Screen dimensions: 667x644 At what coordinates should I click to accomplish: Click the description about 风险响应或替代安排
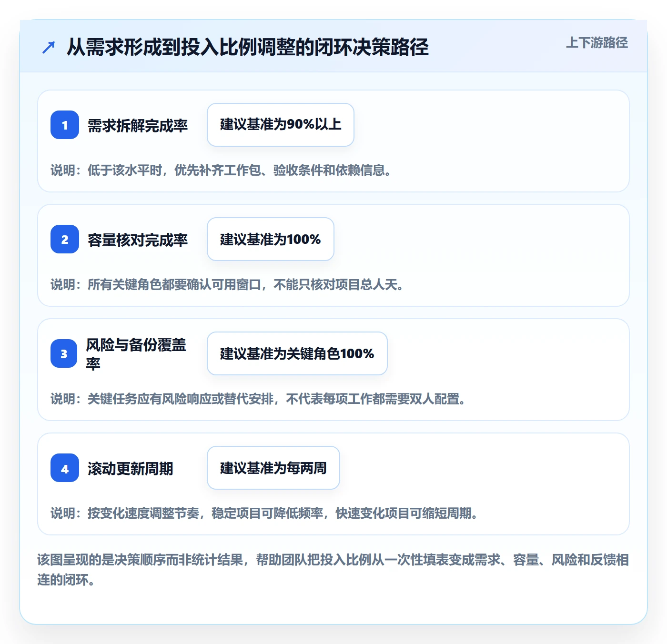click(259, 399)
